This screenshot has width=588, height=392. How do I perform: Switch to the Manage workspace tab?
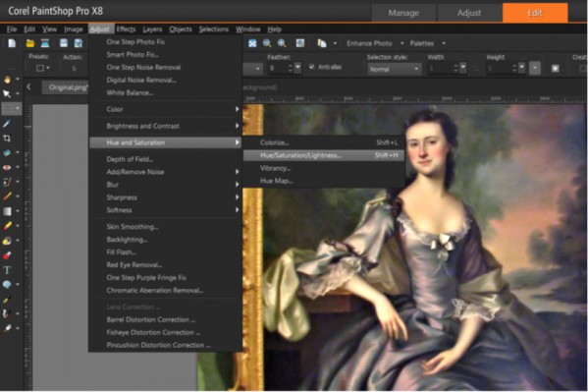click(x=403, y=13)
